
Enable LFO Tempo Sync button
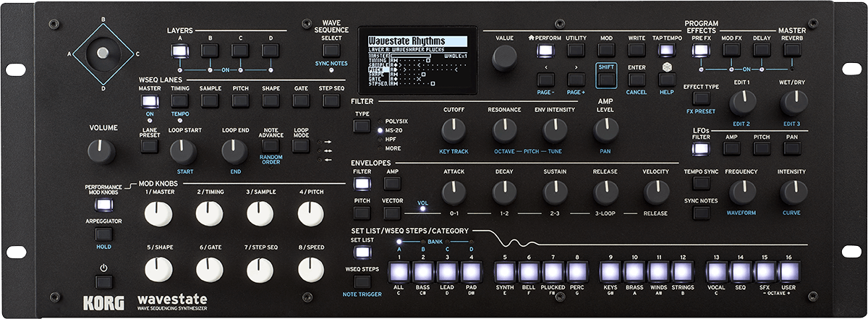pos(701,183)
